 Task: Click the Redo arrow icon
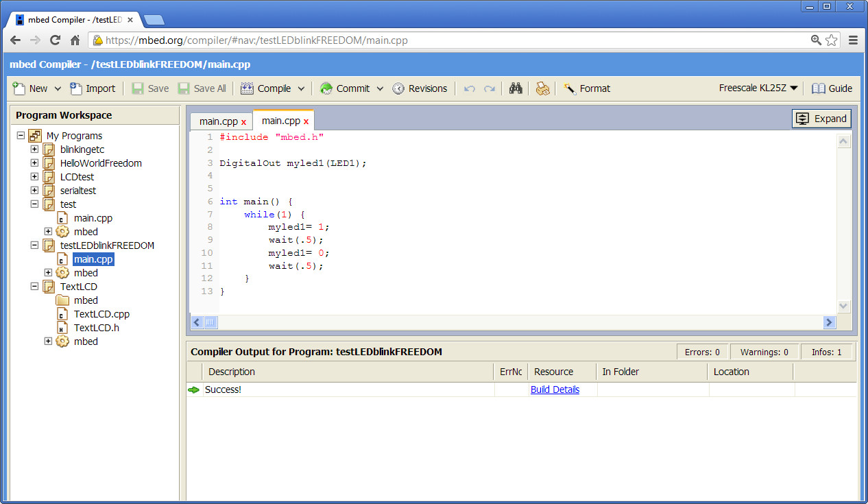tap(490, 88)
